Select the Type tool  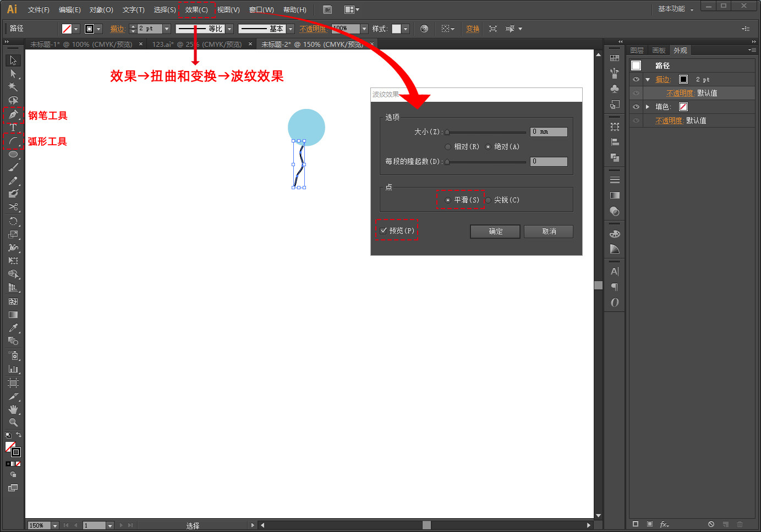13,128
